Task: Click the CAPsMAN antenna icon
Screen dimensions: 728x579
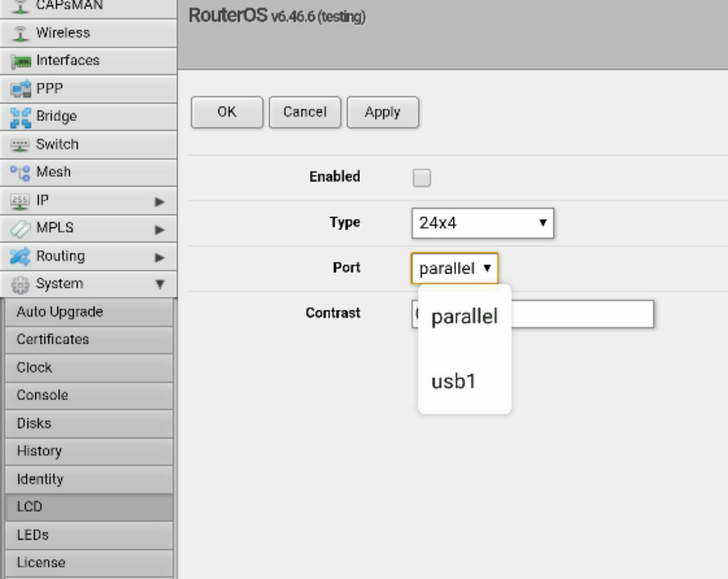Action: pos(20,6)
